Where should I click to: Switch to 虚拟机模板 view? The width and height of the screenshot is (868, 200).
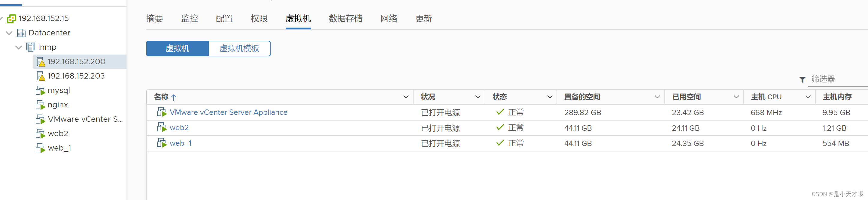(x=239, y=48)
